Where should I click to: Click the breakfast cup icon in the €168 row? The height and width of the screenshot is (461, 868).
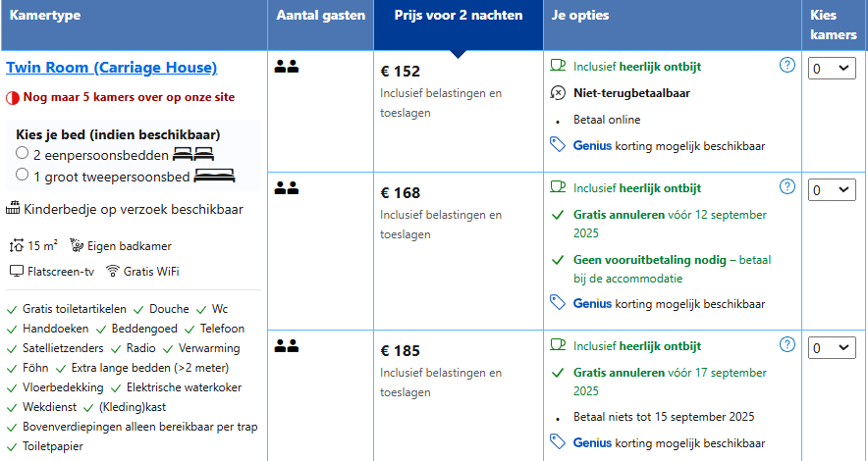point(558,187)
